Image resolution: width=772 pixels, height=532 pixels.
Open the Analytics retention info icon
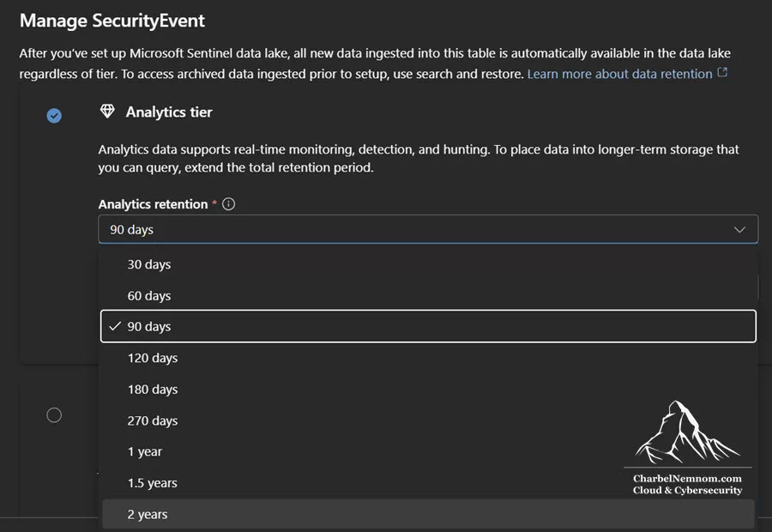(228, 204)
